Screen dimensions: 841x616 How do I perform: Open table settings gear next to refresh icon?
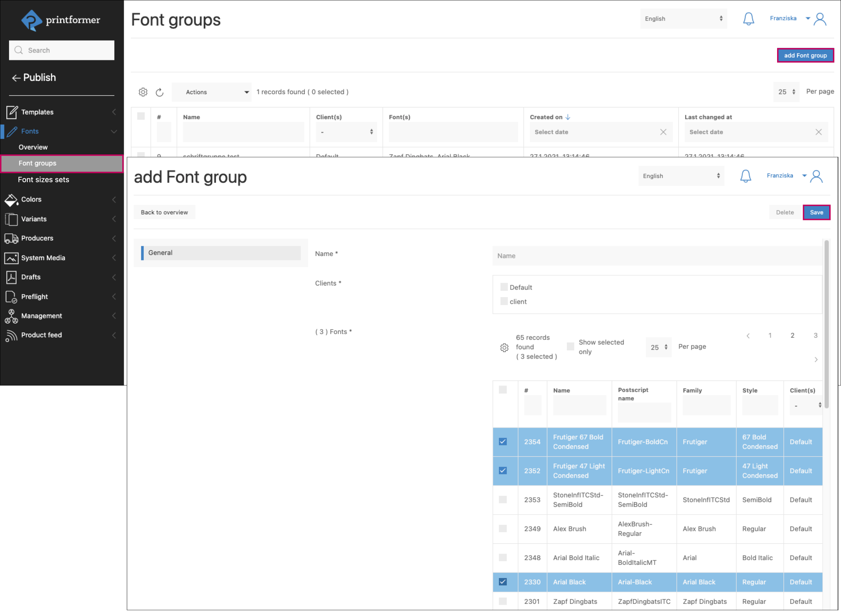coord(143,92)
